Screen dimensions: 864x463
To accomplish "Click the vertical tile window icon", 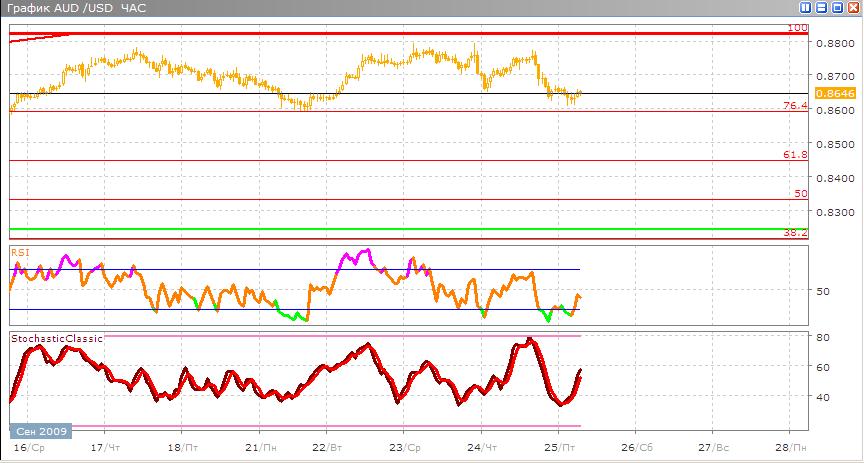I will click(x=806, y=7).
